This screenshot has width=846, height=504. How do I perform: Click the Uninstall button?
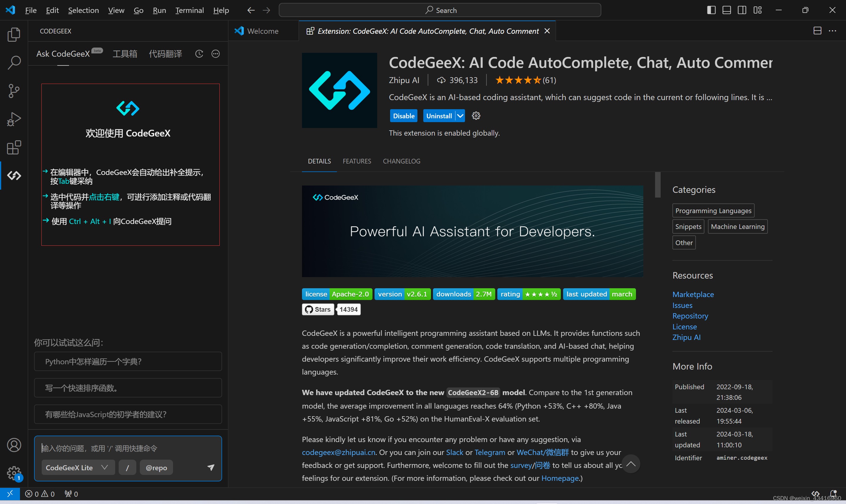click(439, 116)
